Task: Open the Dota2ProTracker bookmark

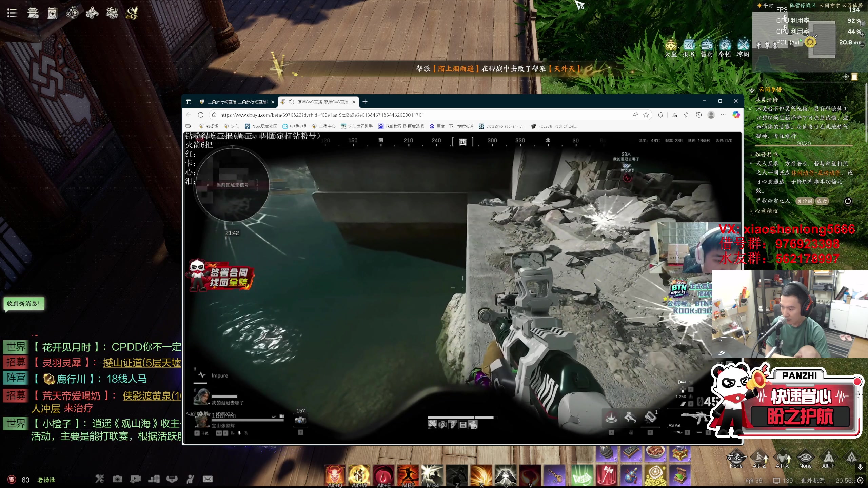Action: coord(501,126)
